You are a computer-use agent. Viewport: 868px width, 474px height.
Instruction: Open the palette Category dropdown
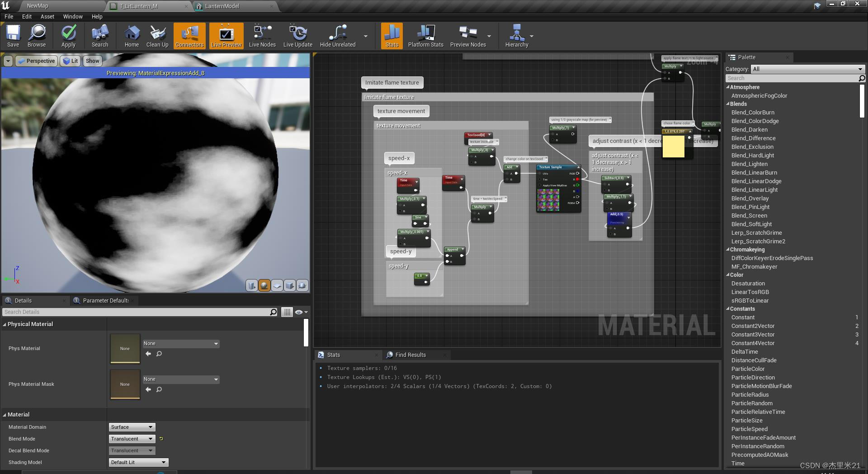(807, 69)
